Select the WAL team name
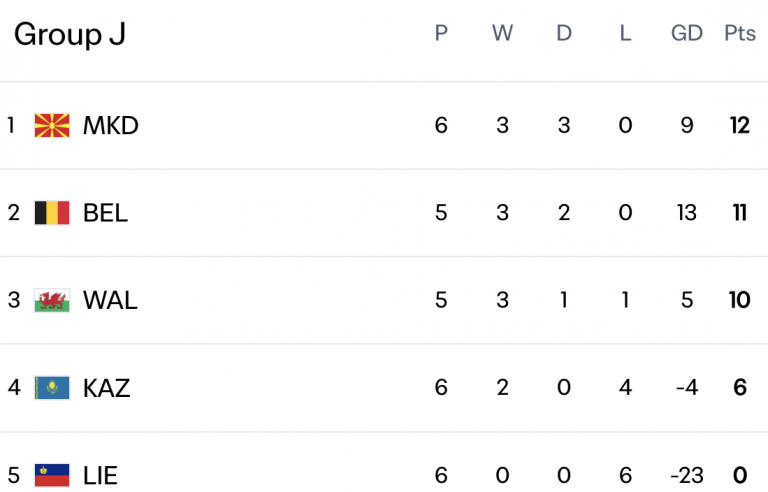 click(x=110, y=300)
